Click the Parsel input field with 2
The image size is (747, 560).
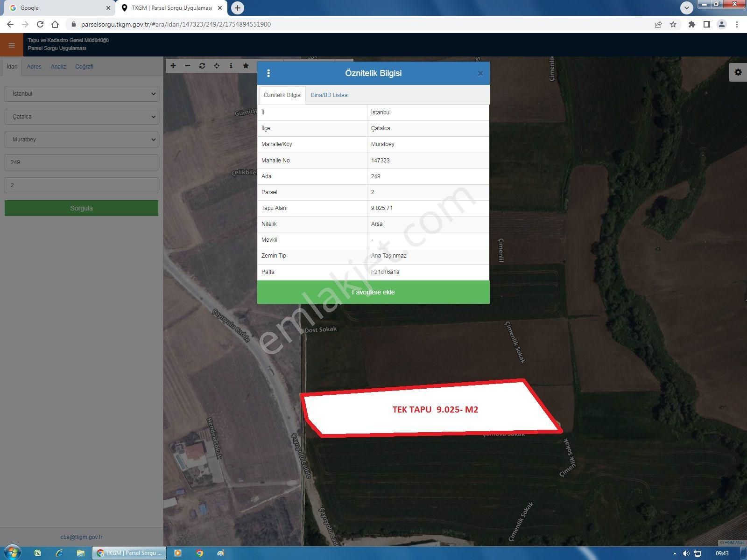click(81, 185)
